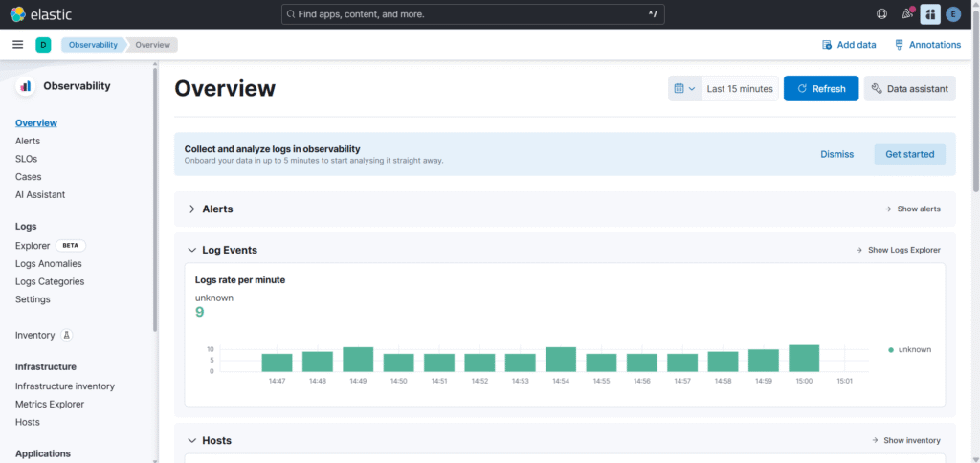Click the Find apps search field
Viewport: 980px width, 463px height.
point(473,13)
